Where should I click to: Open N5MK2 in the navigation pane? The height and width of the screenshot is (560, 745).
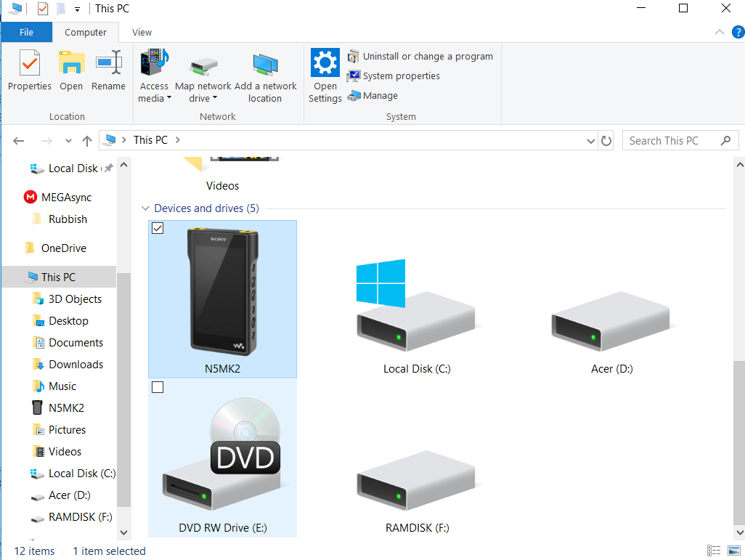point(58,408)
